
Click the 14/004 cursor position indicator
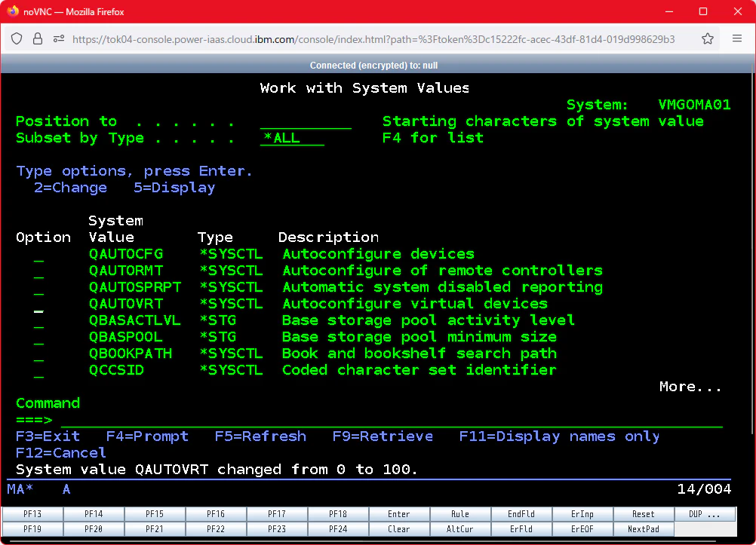pyautogui.click(x=704, y=489)
